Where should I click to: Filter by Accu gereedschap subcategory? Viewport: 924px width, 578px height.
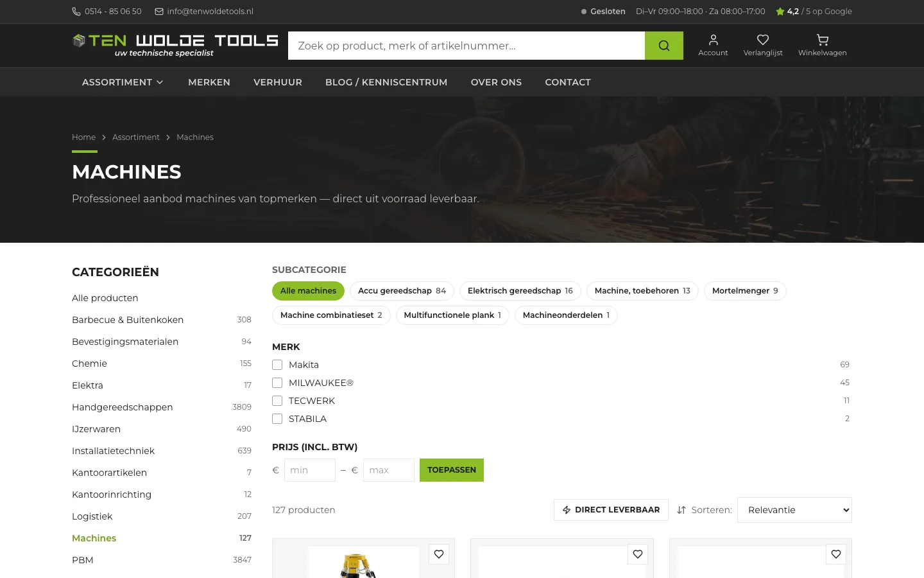[x=402, y=291]
